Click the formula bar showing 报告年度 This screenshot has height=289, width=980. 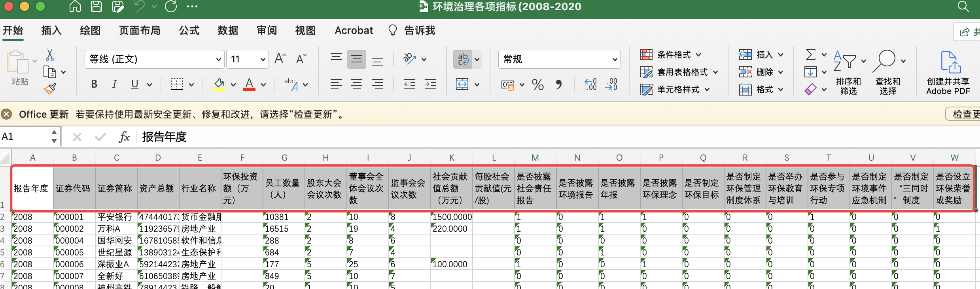pos(558,137)
